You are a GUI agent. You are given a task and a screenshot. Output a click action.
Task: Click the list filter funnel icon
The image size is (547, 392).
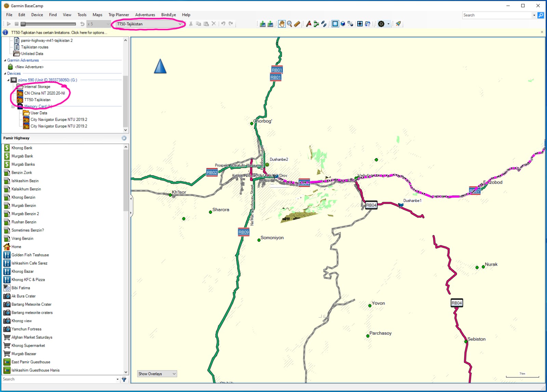click(x=124, y=379)
